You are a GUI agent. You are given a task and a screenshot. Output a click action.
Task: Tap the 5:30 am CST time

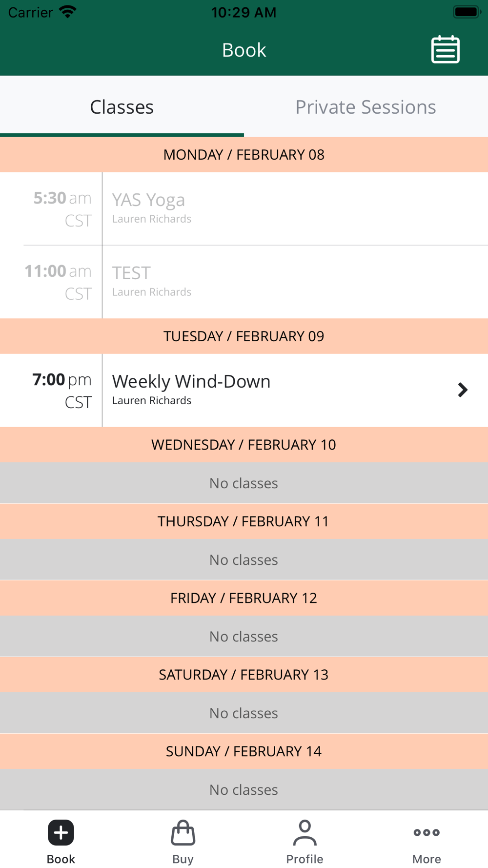(62, 208)
